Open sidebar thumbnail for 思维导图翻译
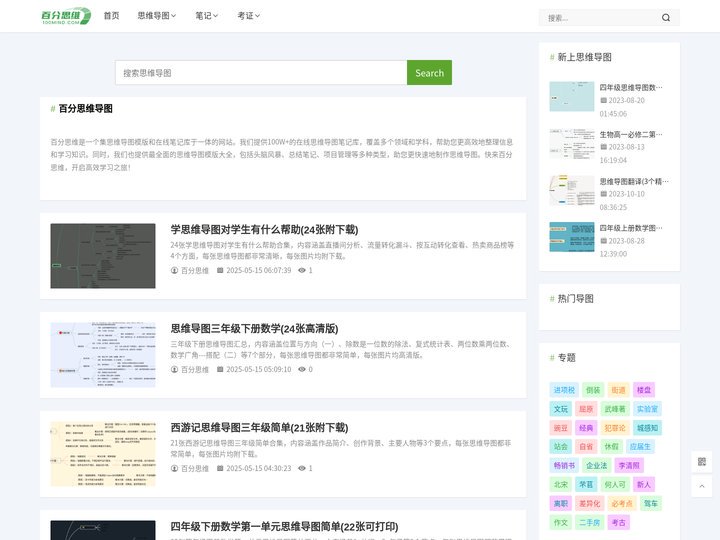This screenshot has height=540, width=720. pos(572,190)
